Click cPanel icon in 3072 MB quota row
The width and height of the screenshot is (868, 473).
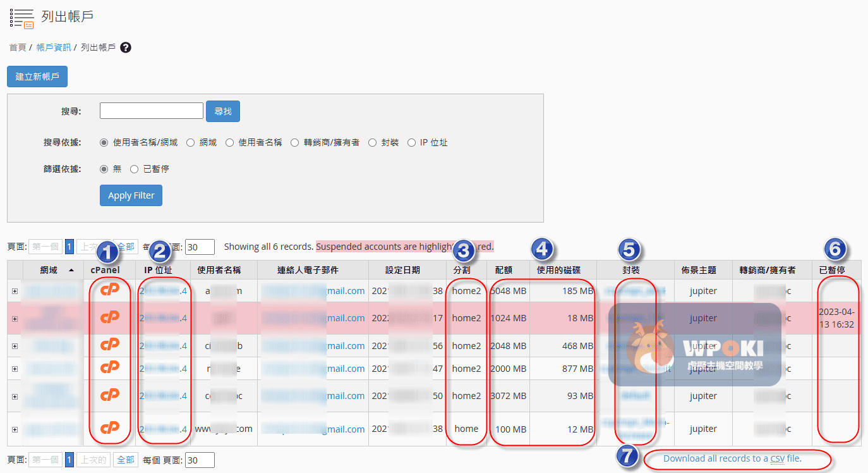[x=110, y=395]
